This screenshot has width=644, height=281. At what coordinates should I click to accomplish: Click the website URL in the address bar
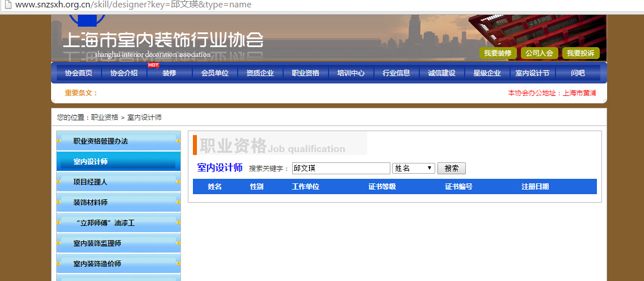tap(133, 5)
